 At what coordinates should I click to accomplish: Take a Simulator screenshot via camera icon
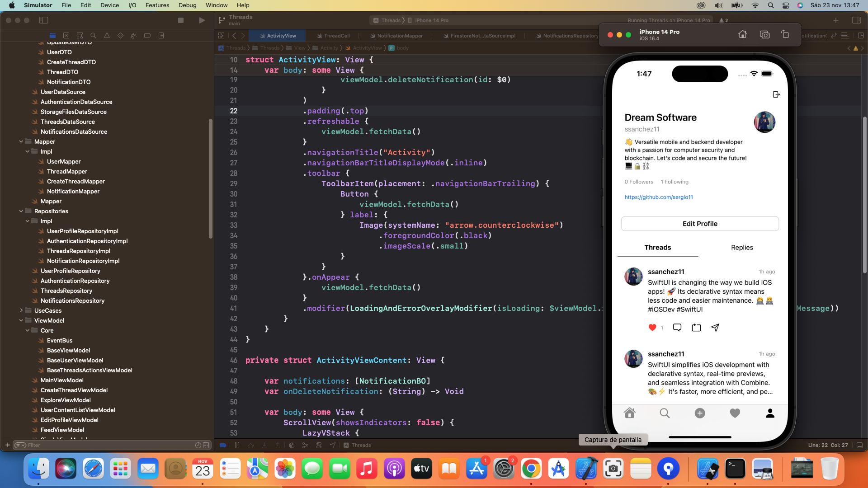[x=764, y=35]
